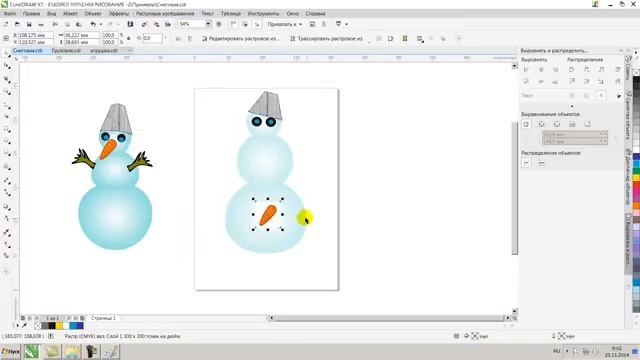
Task: Click the rotation angle input field
Action: [x=152, y=38]
